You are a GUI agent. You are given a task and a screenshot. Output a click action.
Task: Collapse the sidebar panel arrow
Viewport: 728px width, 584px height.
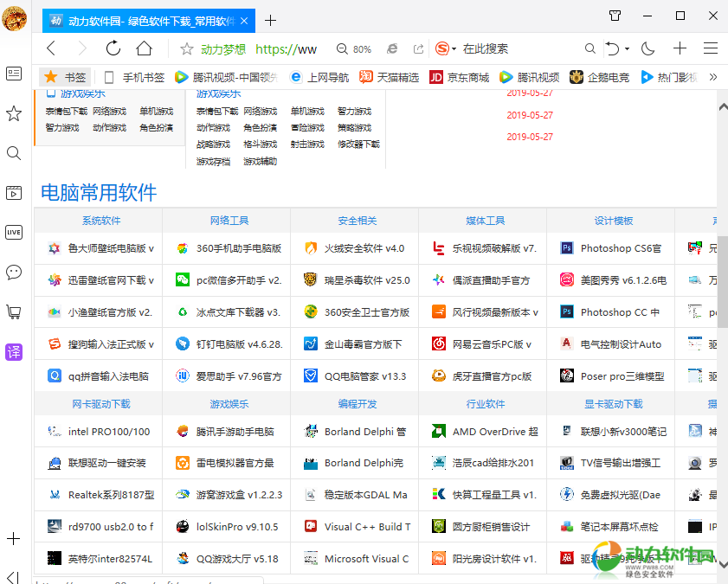tap(14, 577)
